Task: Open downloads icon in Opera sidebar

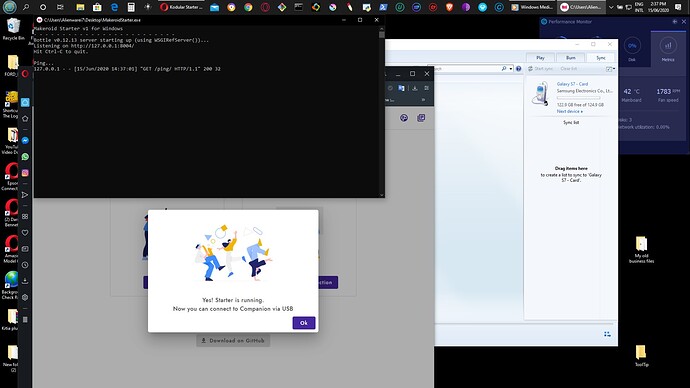Action: pyautogui.click(x=25, y=281)
